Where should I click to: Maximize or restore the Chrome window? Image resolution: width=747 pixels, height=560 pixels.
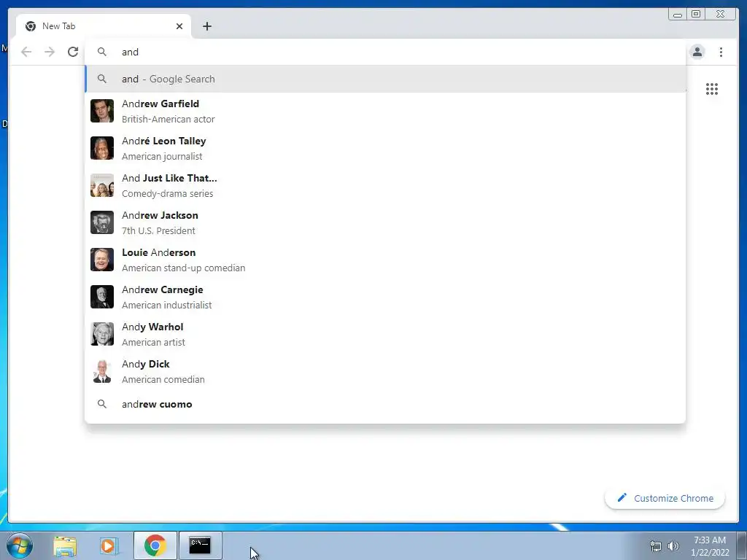point(696,14)
